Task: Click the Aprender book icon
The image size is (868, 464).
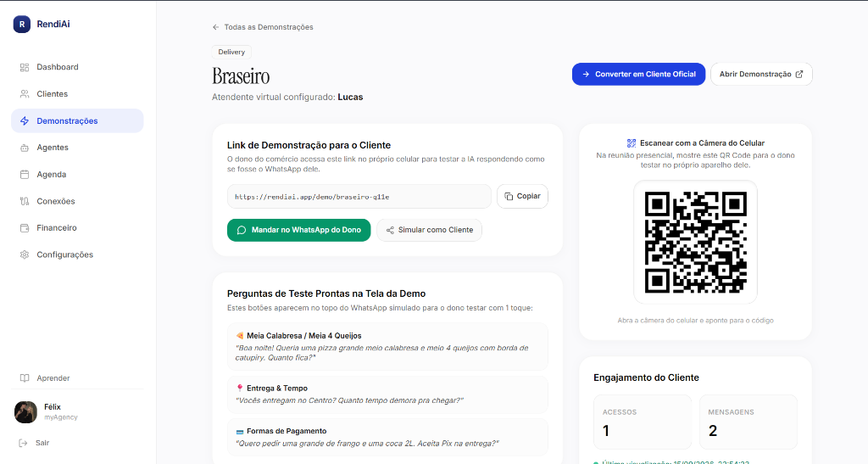Action: 25,378
